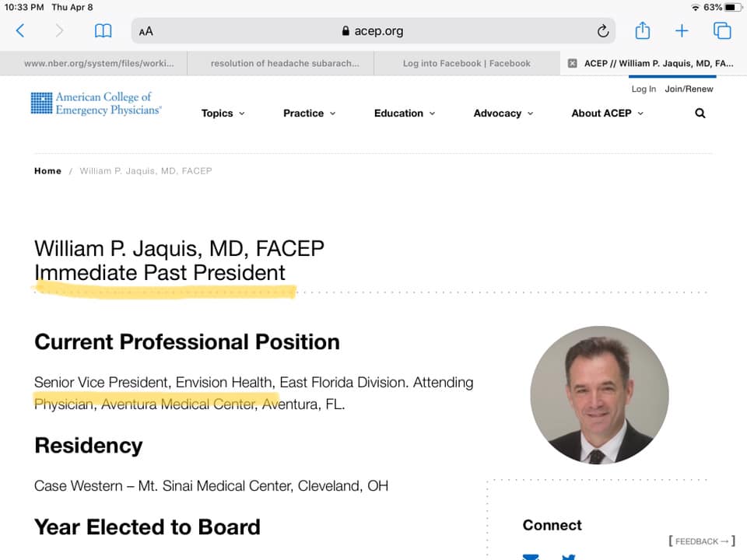The height and width of the screenshot is (560, 747).
Task: Click the Join/Renew link
Action: pos(689,89)
